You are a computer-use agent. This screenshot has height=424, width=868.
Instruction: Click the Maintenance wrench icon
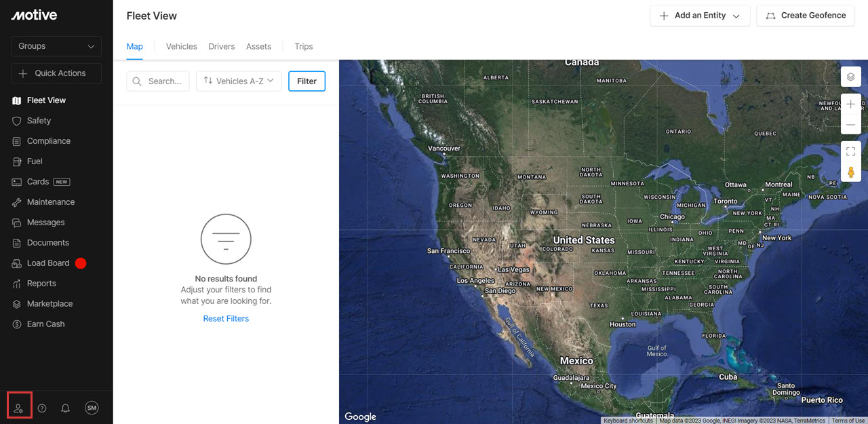(17, 202)
